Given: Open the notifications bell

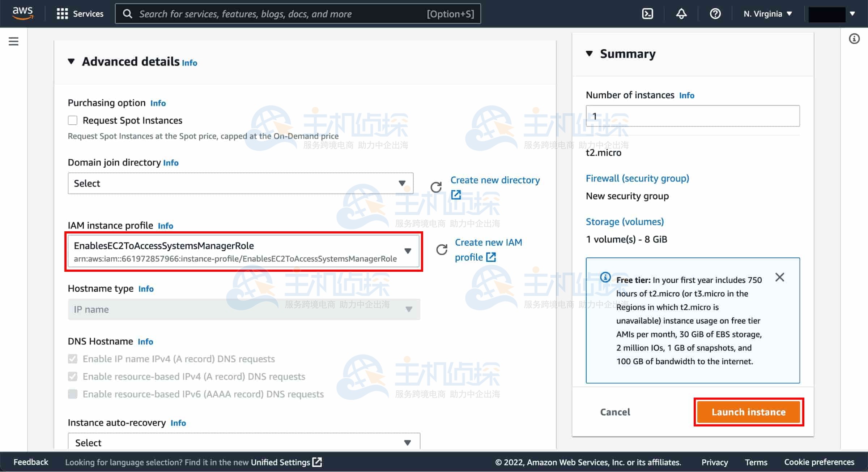Looking at the screenshot, I should [681, 14].
